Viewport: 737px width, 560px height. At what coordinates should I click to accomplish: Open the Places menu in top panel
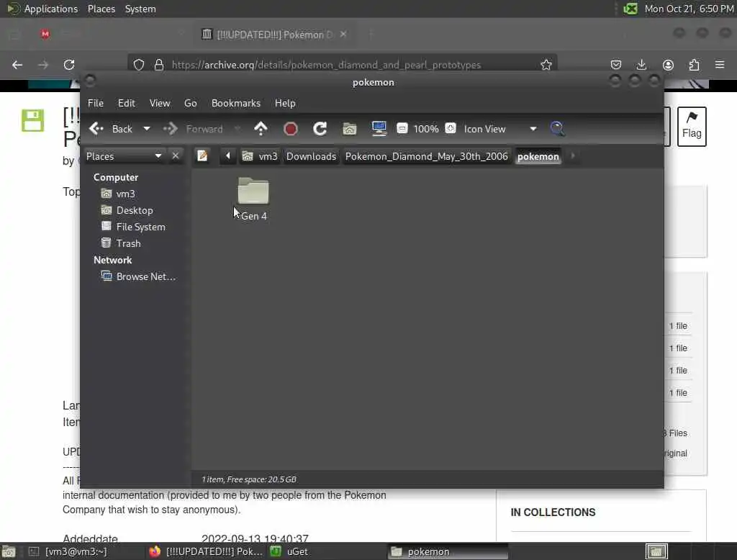101,9
